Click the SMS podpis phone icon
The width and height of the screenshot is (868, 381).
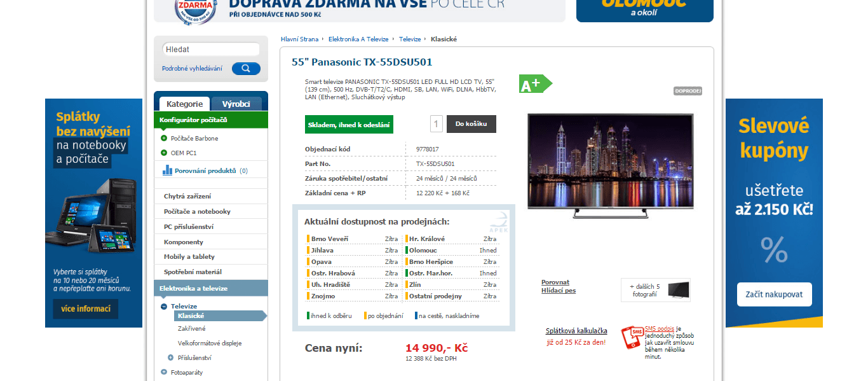[x=631, y=337]
